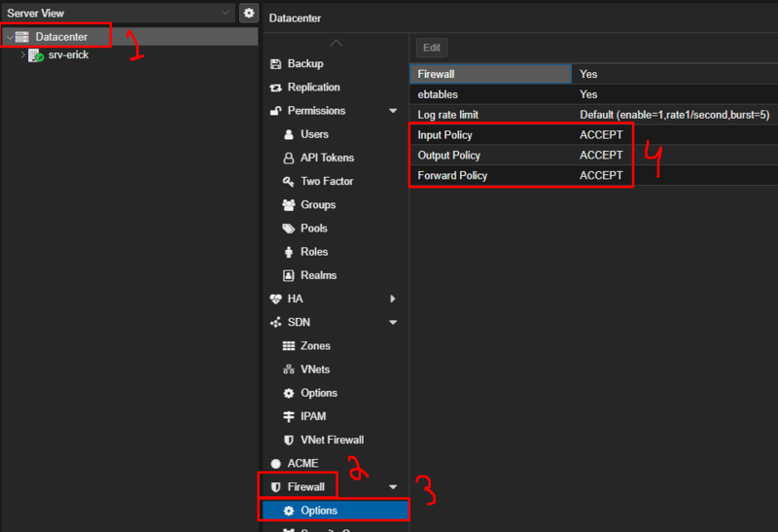Click the Two Factor key icon

click(x=288, y=182)
